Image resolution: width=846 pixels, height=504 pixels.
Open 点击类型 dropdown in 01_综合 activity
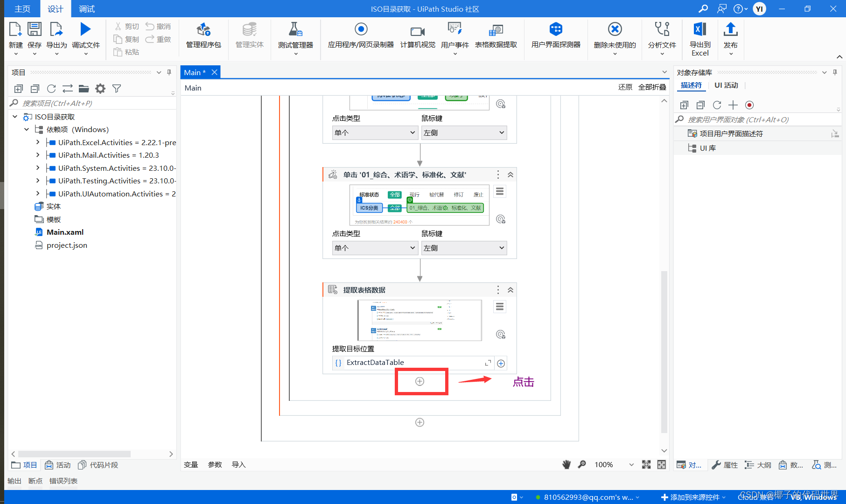[x=375, y=248]
